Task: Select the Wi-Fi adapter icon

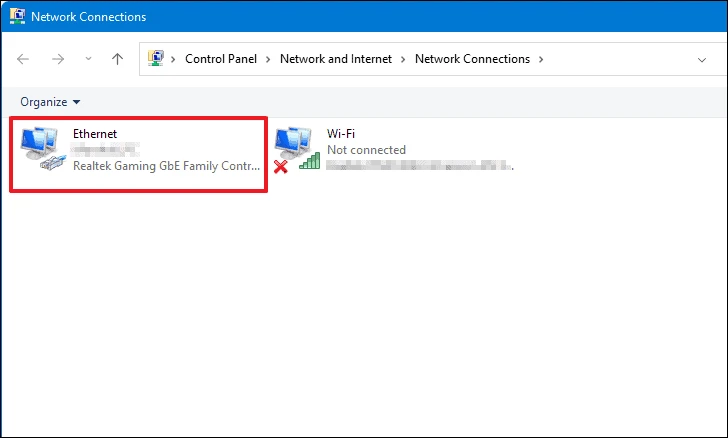Action: click(x=297, y=149)
